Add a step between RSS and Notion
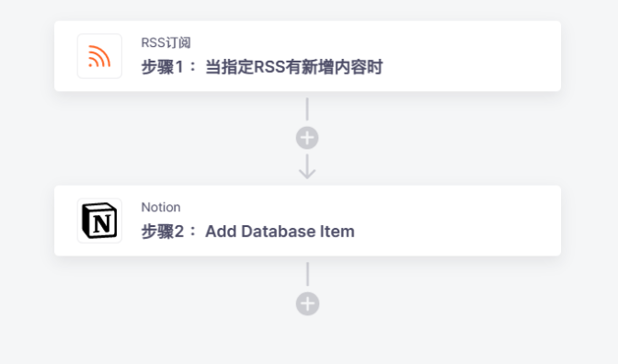Screen dimensions: 618x364 point(307,138)
